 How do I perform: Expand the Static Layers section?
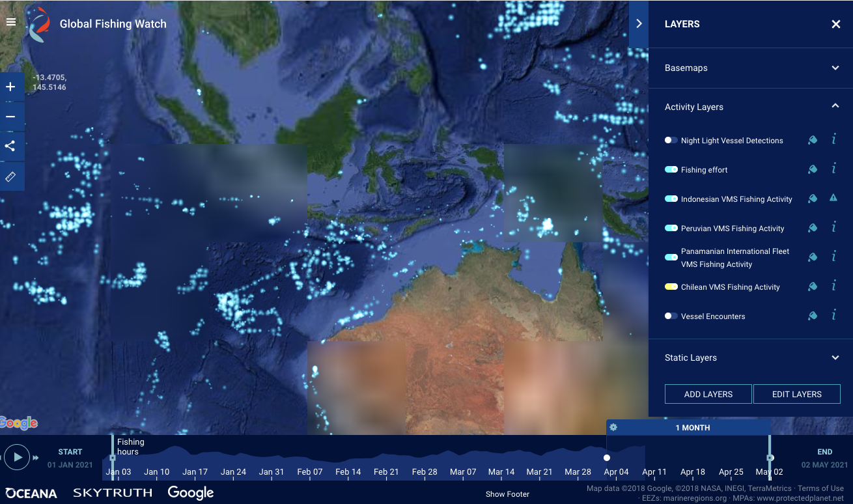(835, 357)
